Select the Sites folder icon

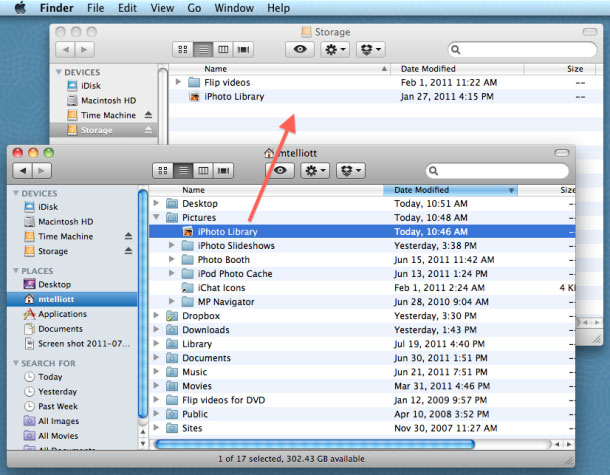tap(172, 428)
